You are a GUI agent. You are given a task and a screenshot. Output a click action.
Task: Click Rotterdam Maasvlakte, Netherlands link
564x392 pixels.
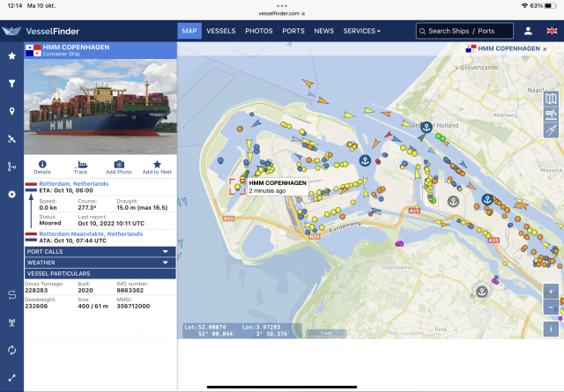pyautogui.click(x=91, y=233)
